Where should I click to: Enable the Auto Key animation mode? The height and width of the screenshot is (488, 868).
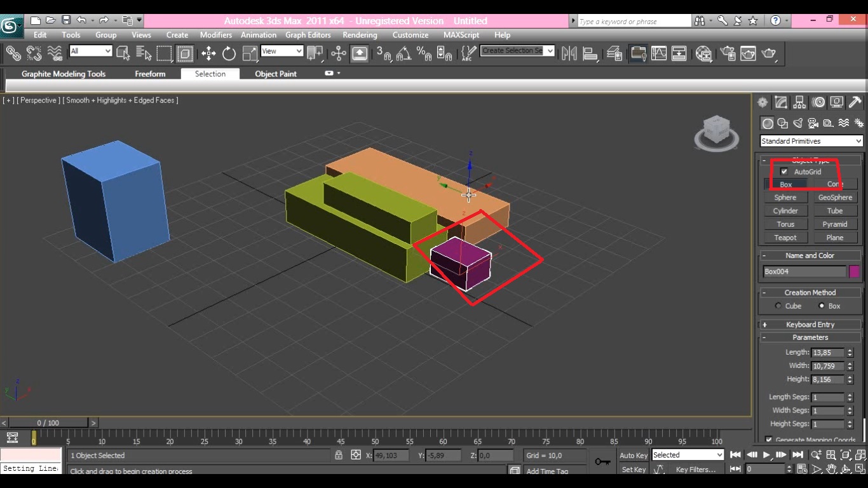click(633, 455)
